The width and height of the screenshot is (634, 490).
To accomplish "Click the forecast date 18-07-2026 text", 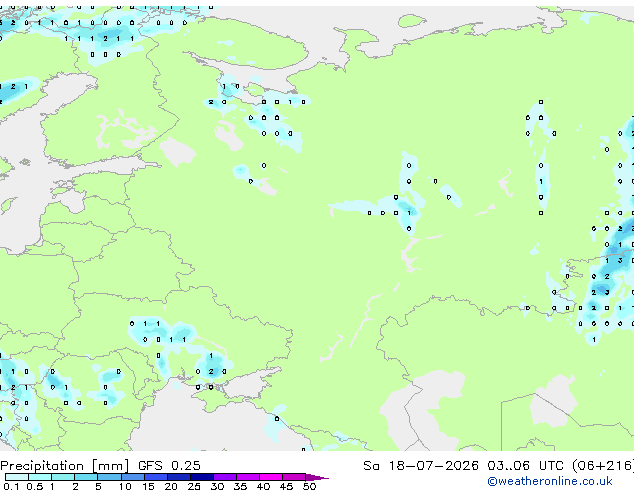I will [x=433, y=466].
